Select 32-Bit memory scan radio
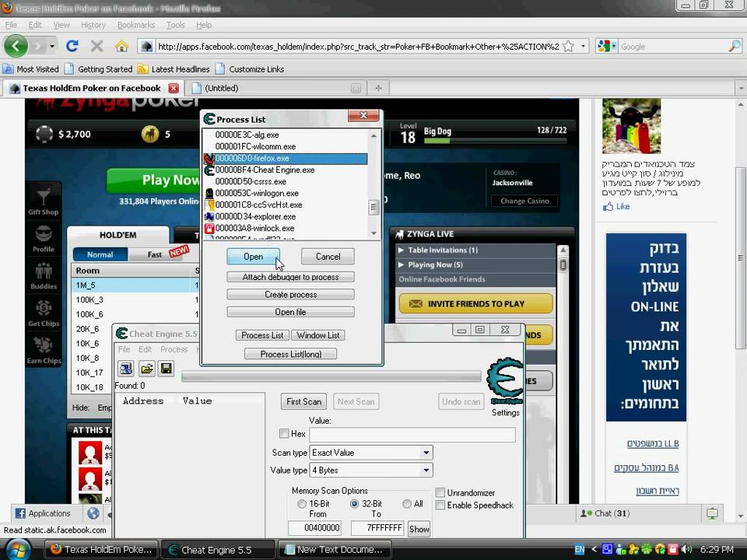747x560 pixels. [x=355, y=503]
